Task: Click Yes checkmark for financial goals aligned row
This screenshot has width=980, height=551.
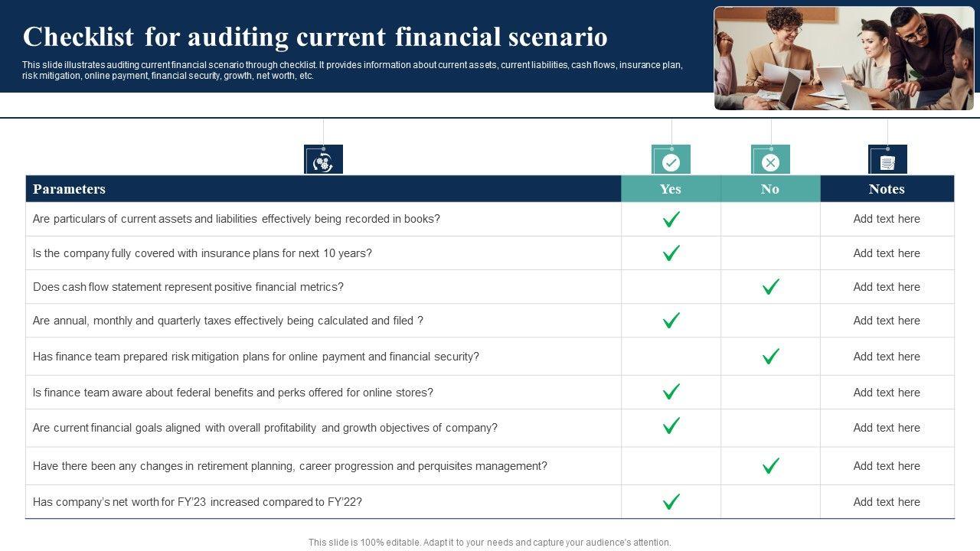Action: (x=671, y=426)
